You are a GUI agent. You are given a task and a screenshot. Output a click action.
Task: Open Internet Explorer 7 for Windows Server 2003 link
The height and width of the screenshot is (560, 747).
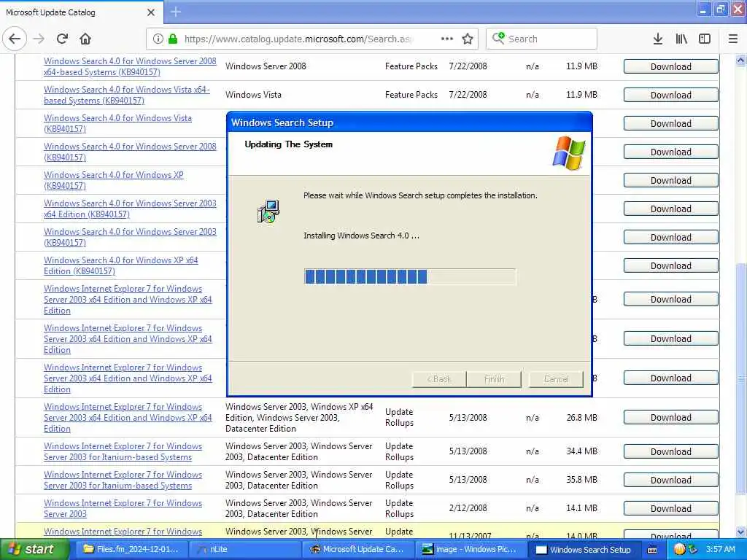pos(123,508)
